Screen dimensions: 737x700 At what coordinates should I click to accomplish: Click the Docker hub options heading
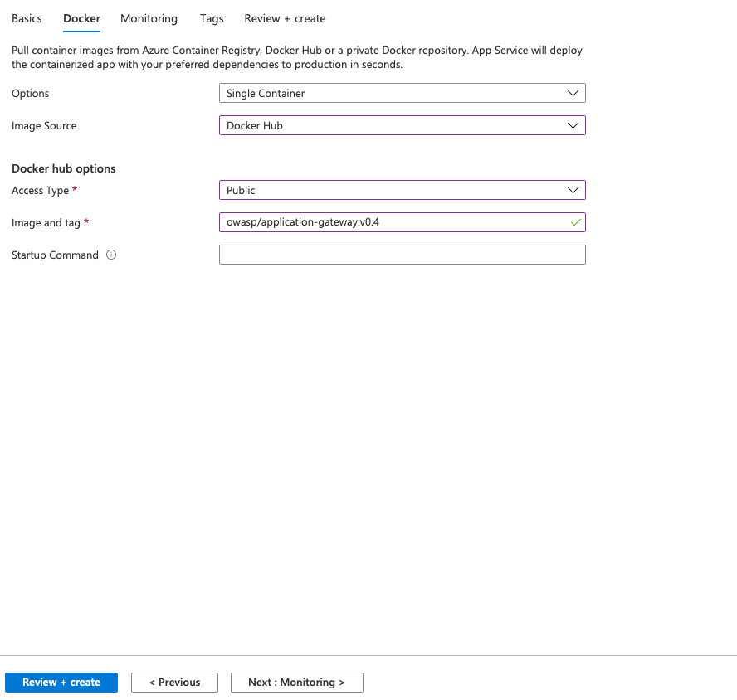(64, 168)
